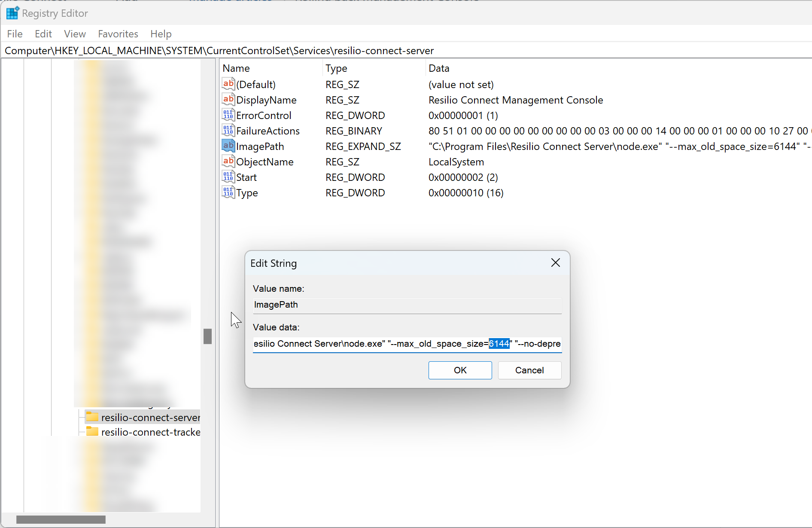Click the Registry Editor title bar icon
Screen dimensions: 812x528
12,13
